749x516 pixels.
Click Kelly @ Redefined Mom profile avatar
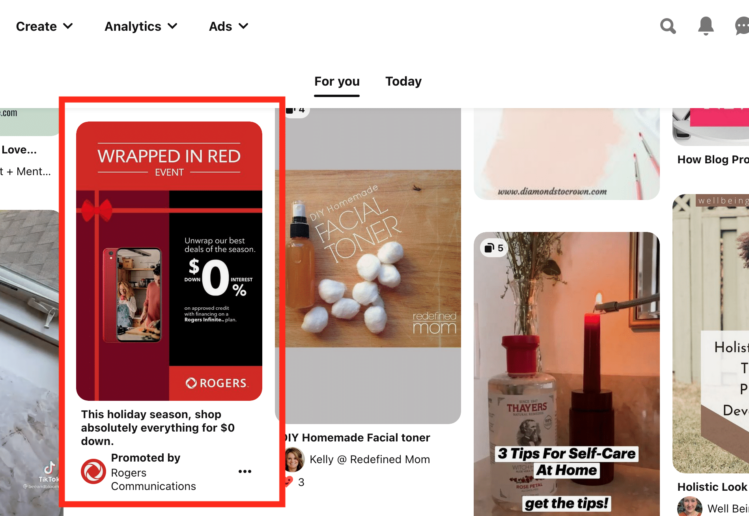[294, 459]
